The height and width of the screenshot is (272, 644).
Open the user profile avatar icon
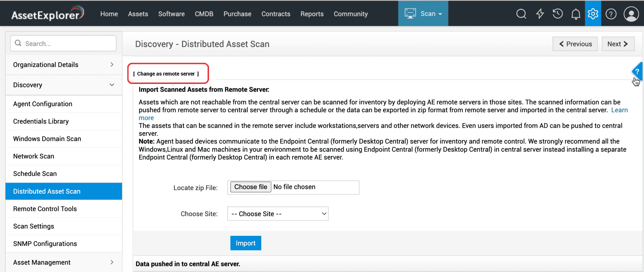(631, 14)
